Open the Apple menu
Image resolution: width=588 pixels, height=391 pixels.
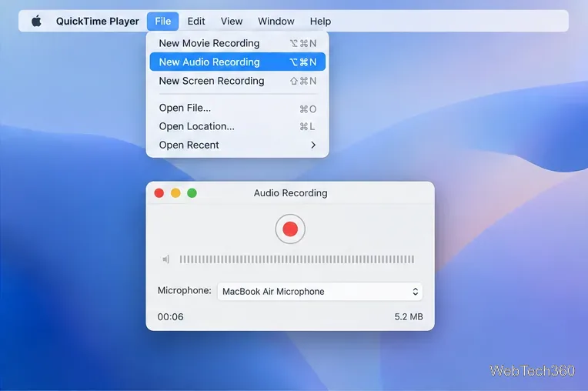click(x=36, y=21)
